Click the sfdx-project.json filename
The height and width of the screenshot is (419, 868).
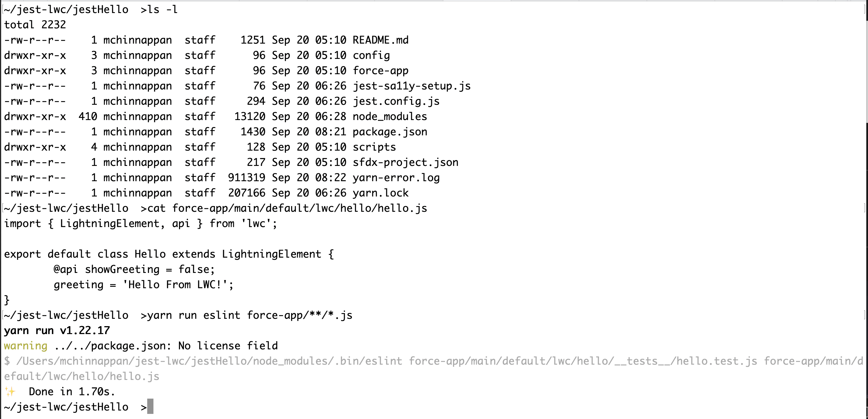point(405,163)
